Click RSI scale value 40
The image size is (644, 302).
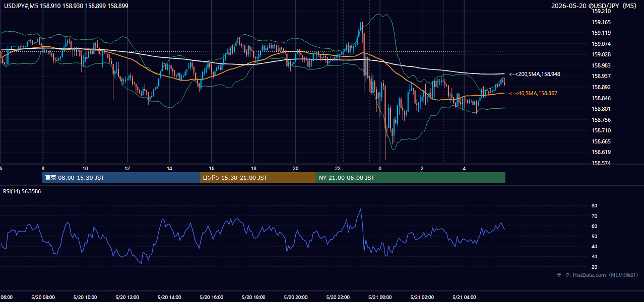point(594,247)
